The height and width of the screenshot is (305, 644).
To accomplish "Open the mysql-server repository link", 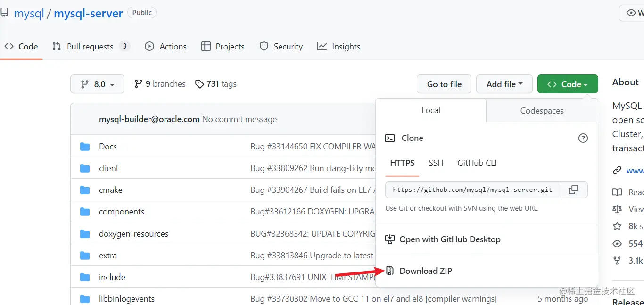I will (88, 13).
